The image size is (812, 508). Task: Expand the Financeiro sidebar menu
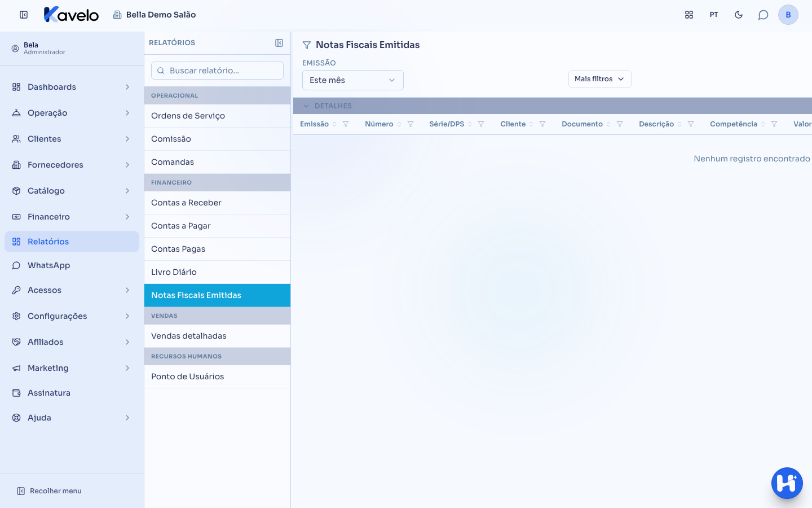[x=72, y=217]
